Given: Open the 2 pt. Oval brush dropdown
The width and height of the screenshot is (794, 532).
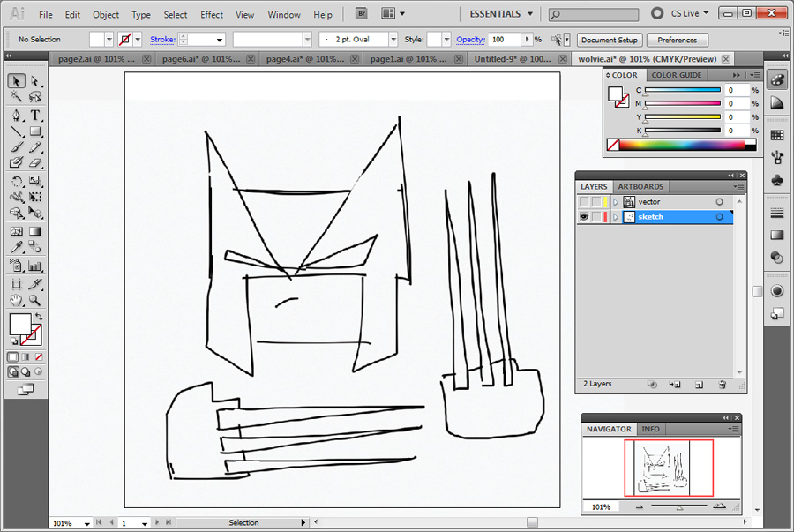Looking at the screenshot, I should point(393,39).
